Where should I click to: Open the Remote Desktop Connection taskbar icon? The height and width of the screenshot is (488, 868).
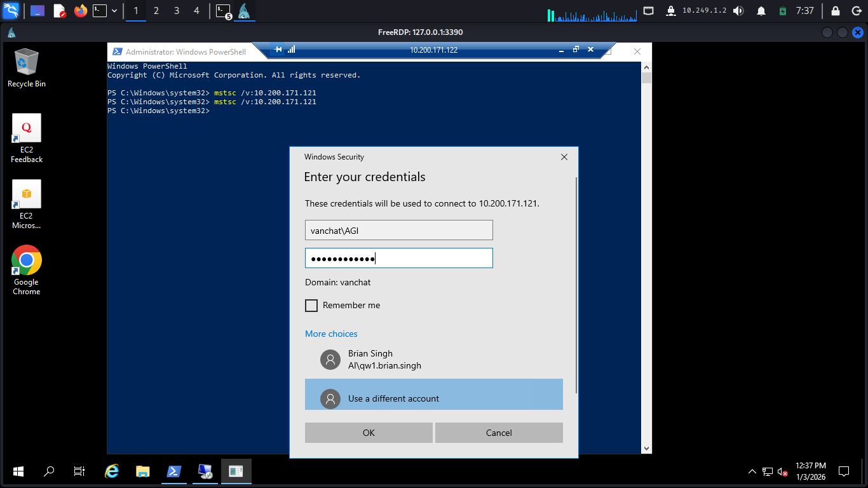[x=205, y=471]
